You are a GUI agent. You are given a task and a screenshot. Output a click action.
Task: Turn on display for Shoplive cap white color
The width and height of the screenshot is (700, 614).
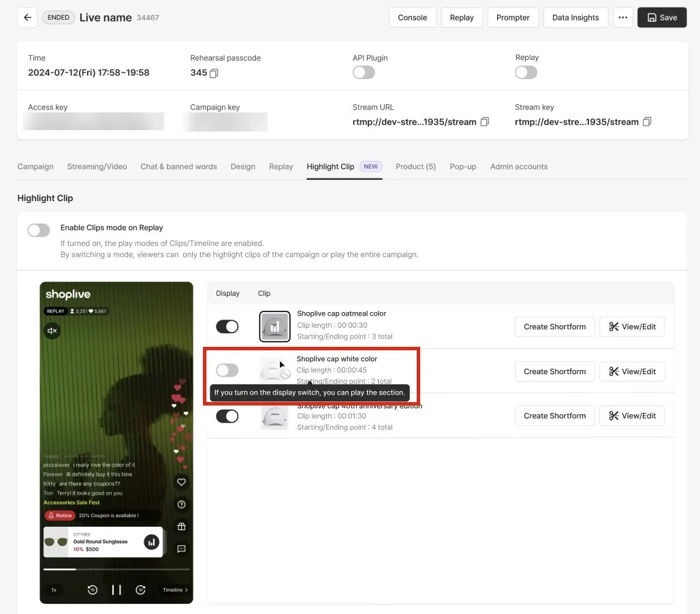coord(227,370)
